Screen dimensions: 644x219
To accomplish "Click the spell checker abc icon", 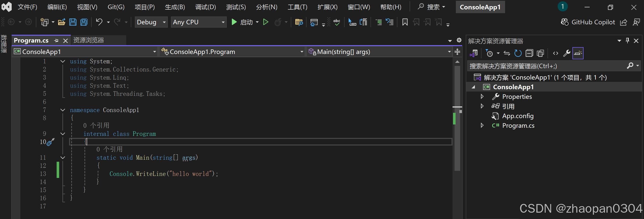I will coord(337,22).
